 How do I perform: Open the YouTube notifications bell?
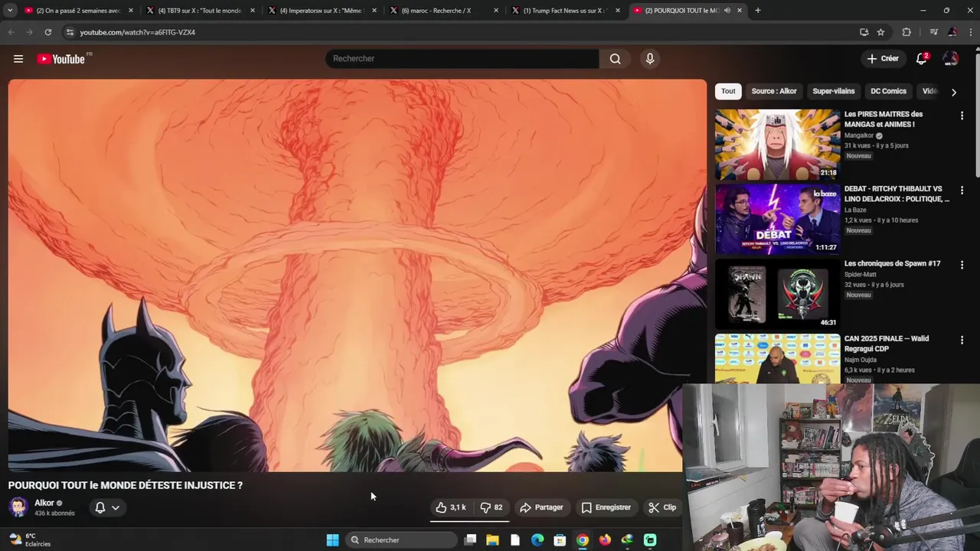tap(922, 58)
